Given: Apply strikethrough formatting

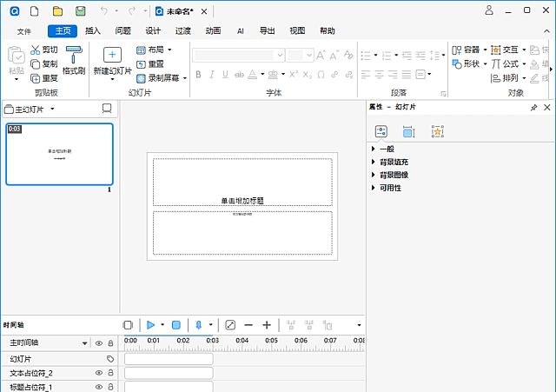Looking at the screenshot, I should (x=240, y=75).
